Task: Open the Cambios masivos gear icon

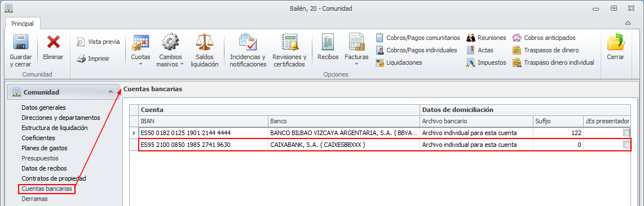Action: click(x=170, y=42)
